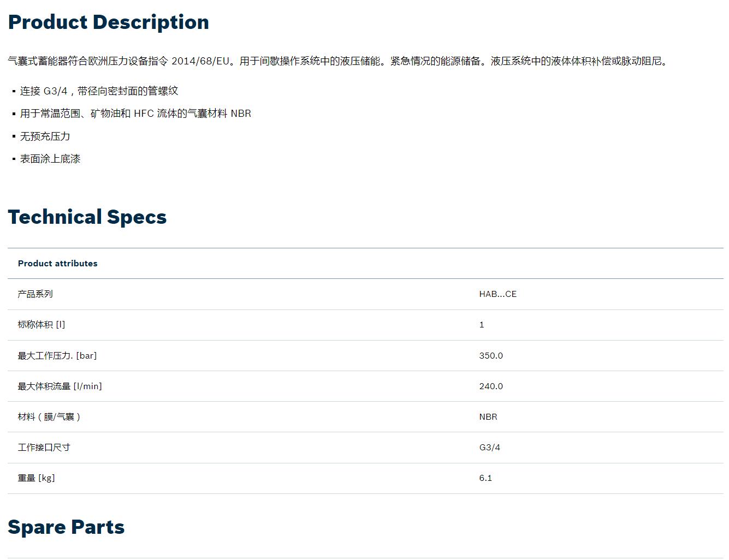Select the HAB...CE value

497,294
